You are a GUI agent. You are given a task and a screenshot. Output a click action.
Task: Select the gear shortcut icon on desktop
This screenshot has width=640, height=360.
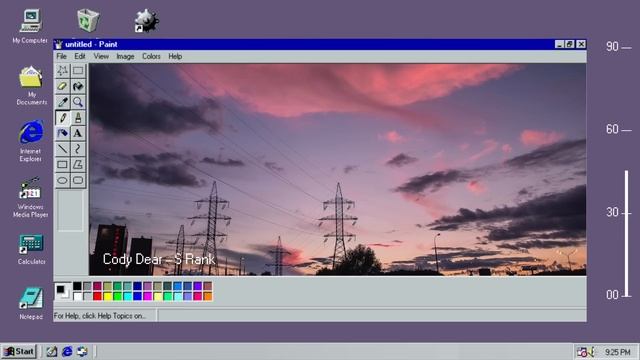(x=147, y=21)
